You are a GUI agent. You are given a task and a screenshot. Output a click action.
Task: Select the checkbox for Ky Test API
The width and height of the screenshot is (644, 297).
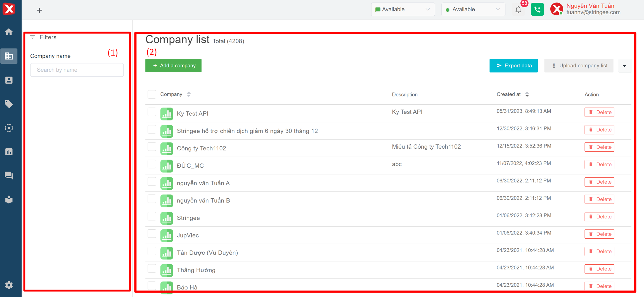tap(152, 112)
